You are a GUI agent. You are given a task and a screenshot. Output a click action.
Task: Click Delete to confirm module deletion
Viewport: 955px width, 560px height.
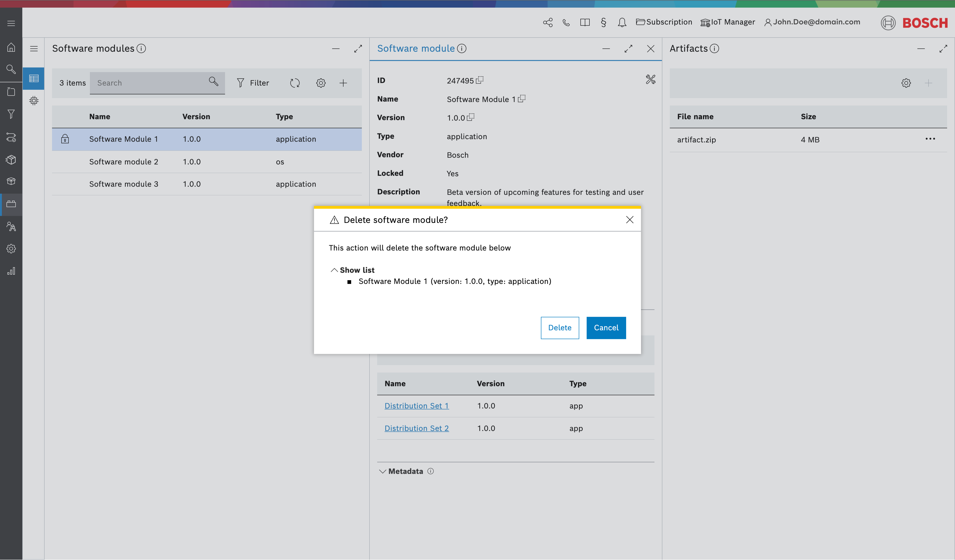click(x=559, y=327)
